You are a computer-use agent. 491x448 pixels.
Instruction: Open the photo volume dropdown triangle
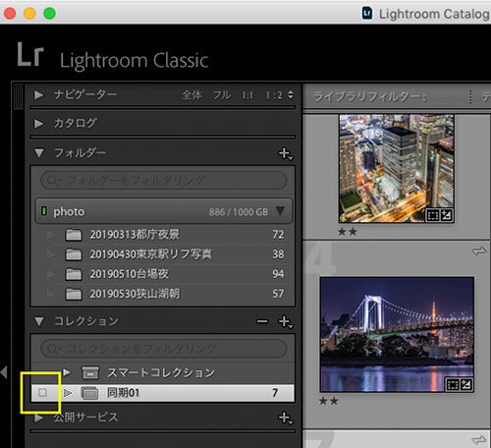click(x=280, y=210)
